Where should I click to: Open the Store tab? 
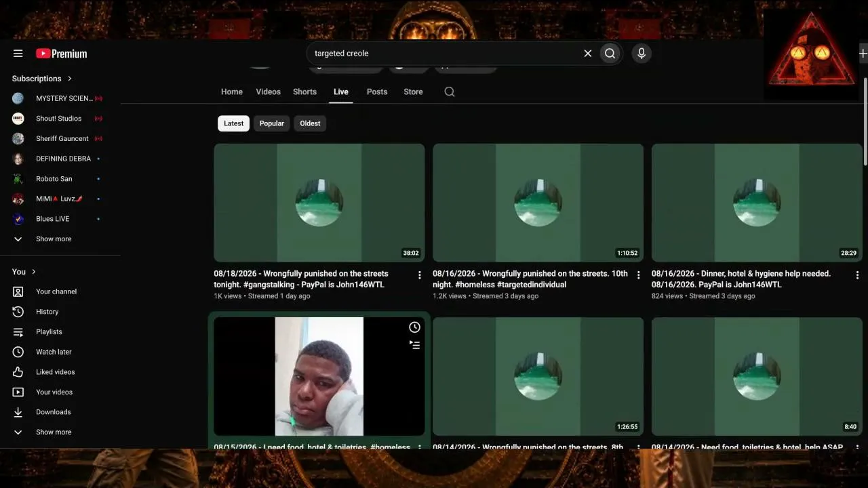(x=413, y=92)
